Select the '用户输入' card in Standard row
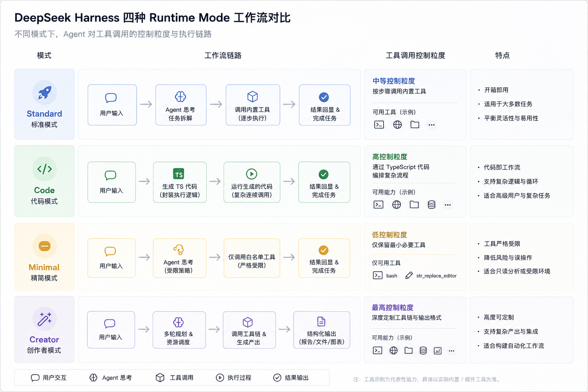This screenshot has width=588, height=392. click(x=112, y=105)
